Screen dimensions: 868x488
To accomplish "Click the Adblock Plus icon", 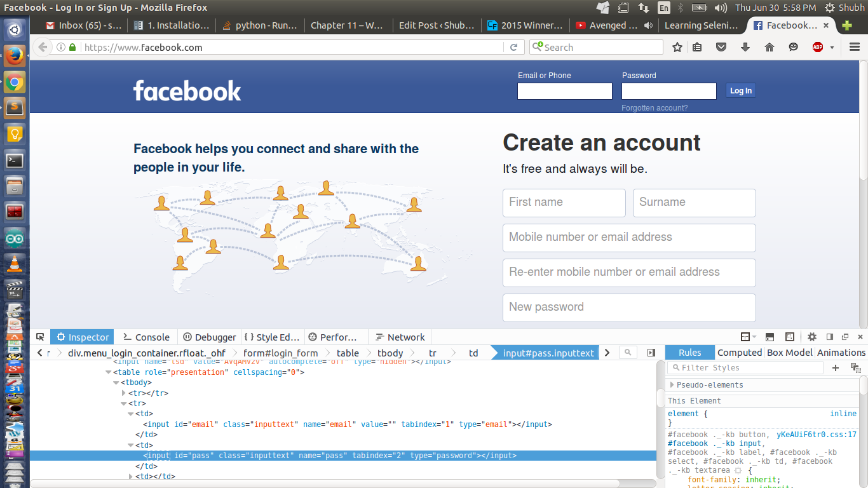I will 818,47.
